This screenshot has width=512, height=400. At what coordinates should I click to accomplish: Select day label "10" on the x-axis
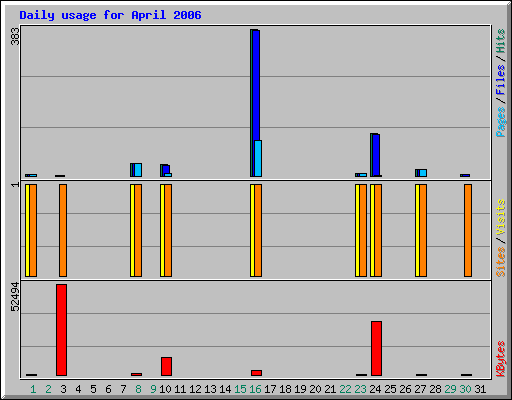click(x=165, y=389)
